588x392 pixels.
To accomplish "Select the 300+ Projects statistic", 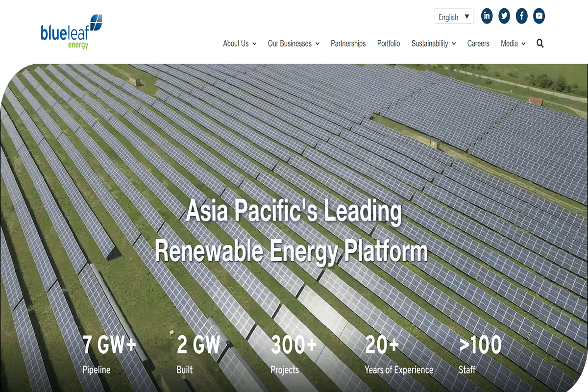I will point(294,353).
